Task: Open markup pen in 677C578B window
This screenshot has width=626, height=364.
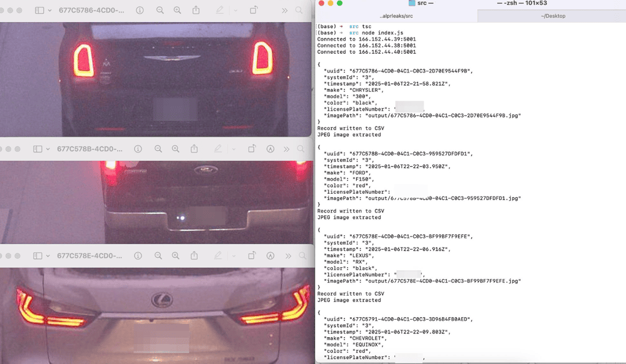Action: click(218, 149)
